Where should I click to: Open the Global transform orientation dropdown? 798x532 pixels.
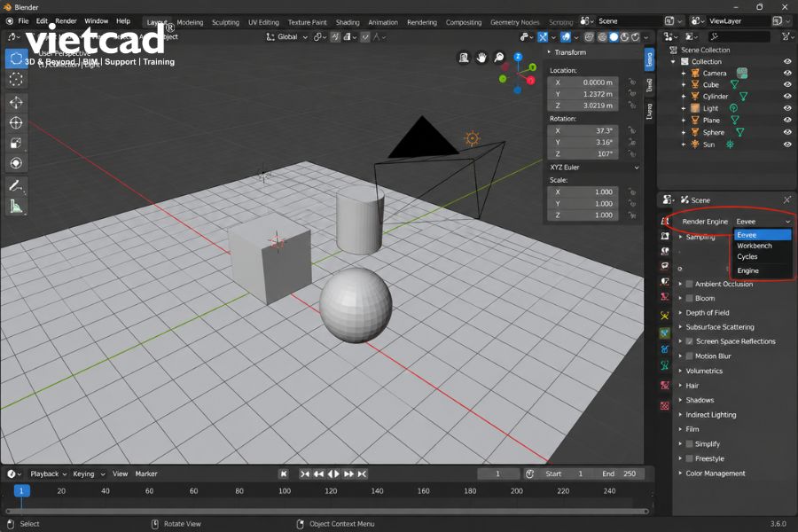(287, 37)
